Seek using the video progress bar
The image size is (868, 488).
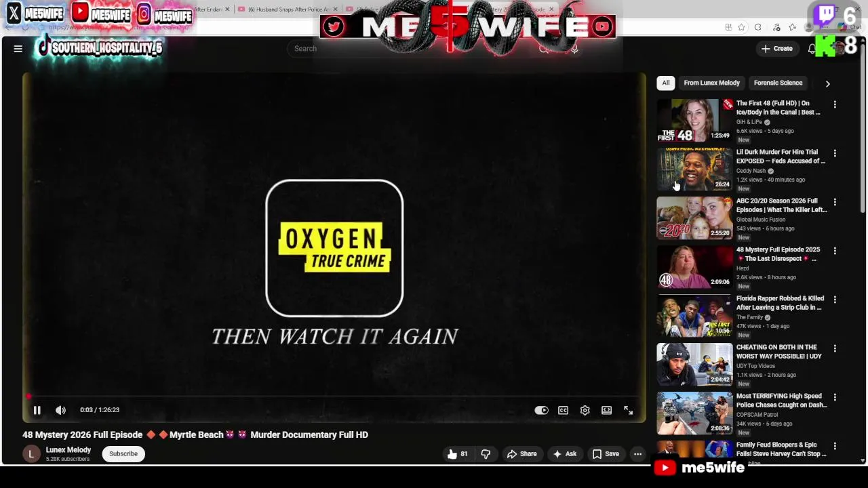coord(334,397)
